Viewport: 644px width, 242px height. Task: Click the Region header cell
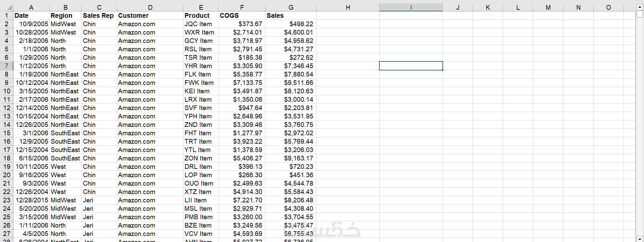(65, 15)
